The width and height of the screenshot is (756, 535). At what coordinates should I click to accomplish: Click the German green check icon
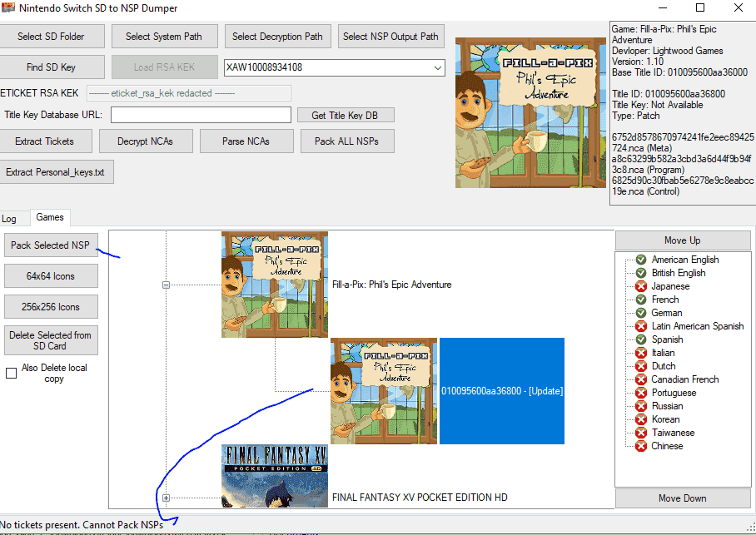(x=641, y=314)
